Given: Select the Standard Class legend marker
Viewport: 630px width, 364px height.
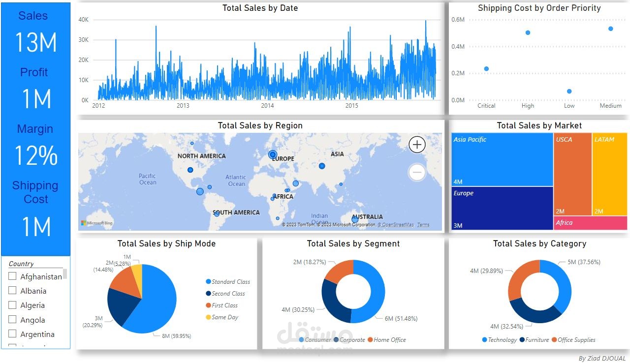Looking at the screenshot, I should click(208, 281).
